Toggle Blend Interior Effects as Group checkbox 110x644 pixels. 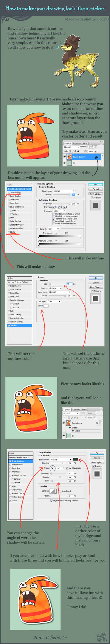[54, 214]
